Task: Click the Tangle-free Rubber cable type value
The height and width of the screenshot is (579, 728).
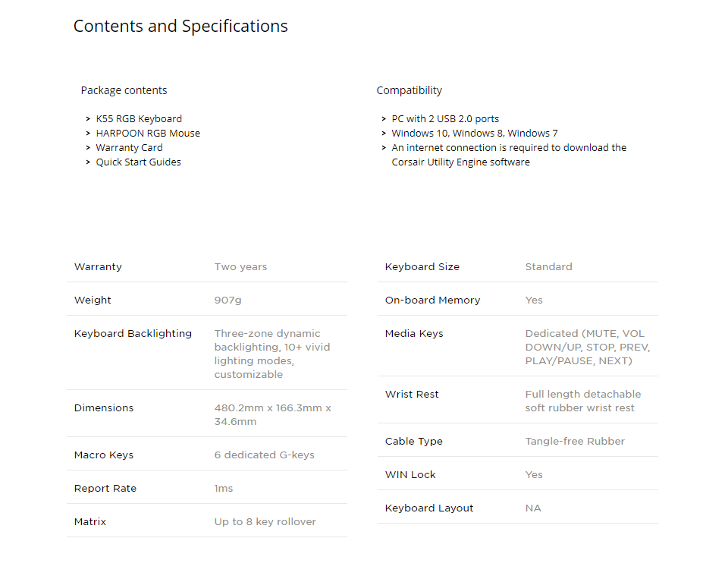Action: click(575, 442)
